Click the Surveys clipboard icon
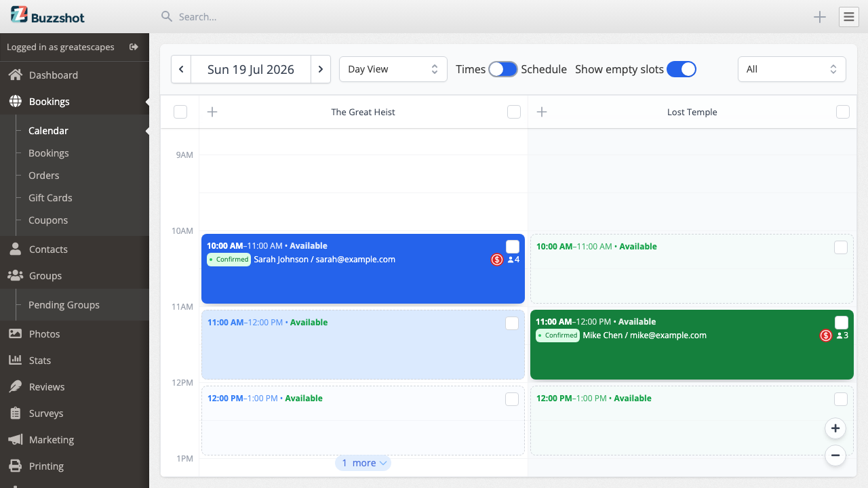Viewport: 868px width, 488px height. tap(15, 413)
